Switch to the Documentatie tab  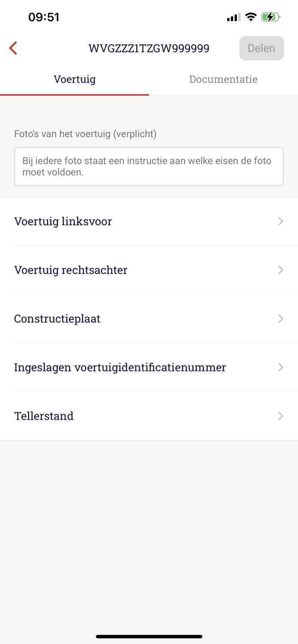[x=223, y=79]
